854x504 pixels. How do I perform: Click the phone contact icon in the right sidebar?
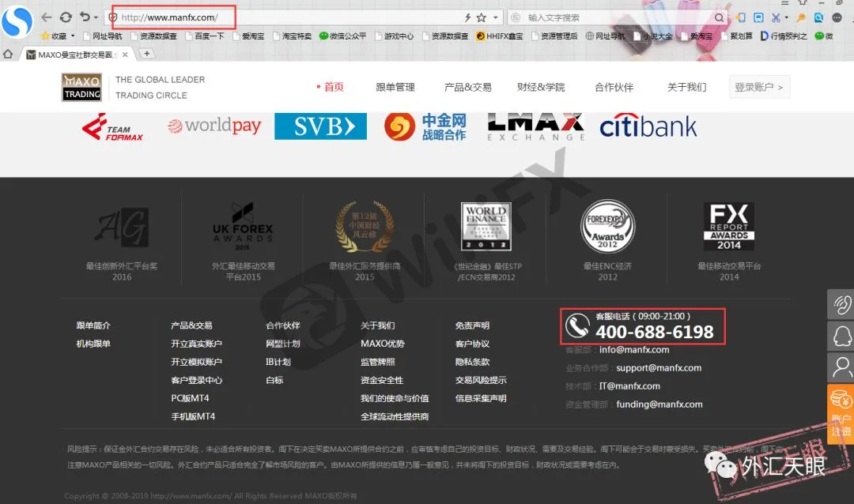coord(841,303)
